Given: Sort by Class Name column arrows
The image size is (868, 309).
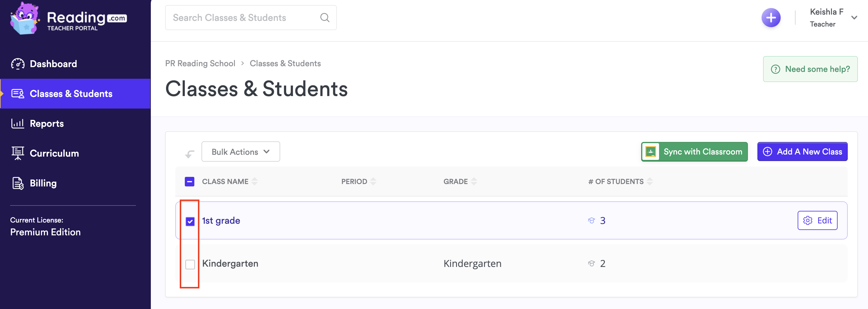Looking at the screenshot, I should point(254,181).
